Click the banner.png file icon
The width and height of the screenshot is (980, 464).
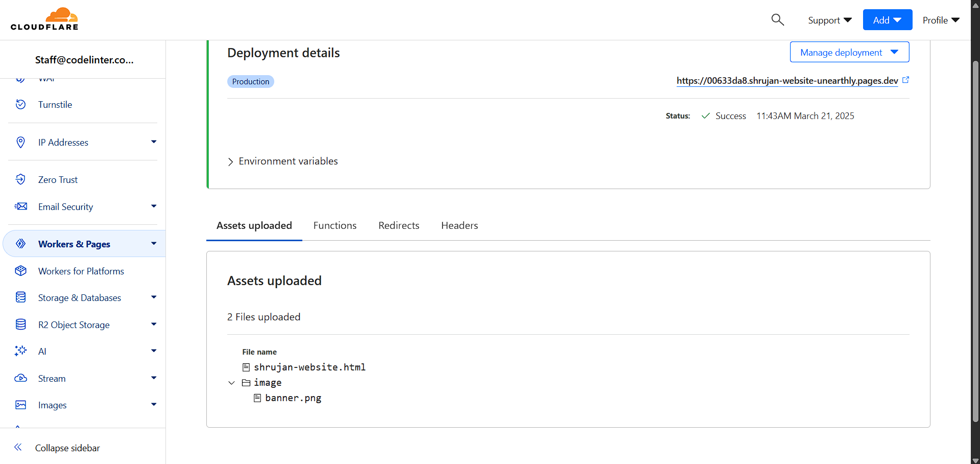[257, 398]
